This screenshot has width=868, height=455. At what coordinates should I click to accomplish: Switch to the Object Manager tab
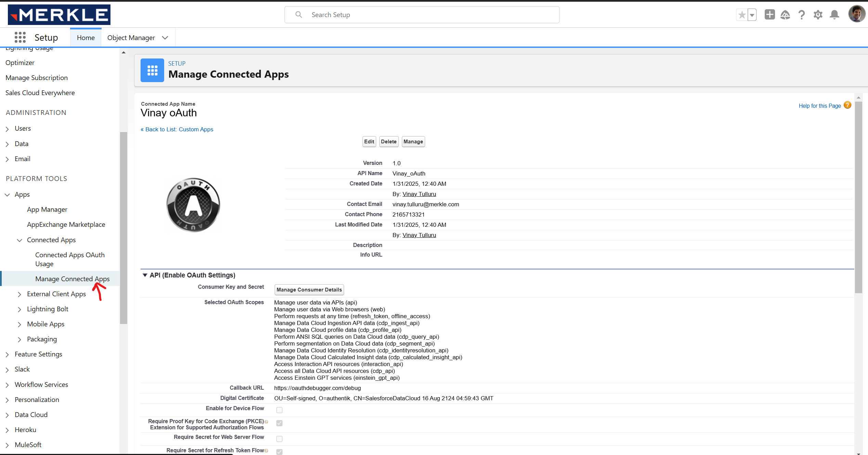pyautogui.click(x=131, y=38)
